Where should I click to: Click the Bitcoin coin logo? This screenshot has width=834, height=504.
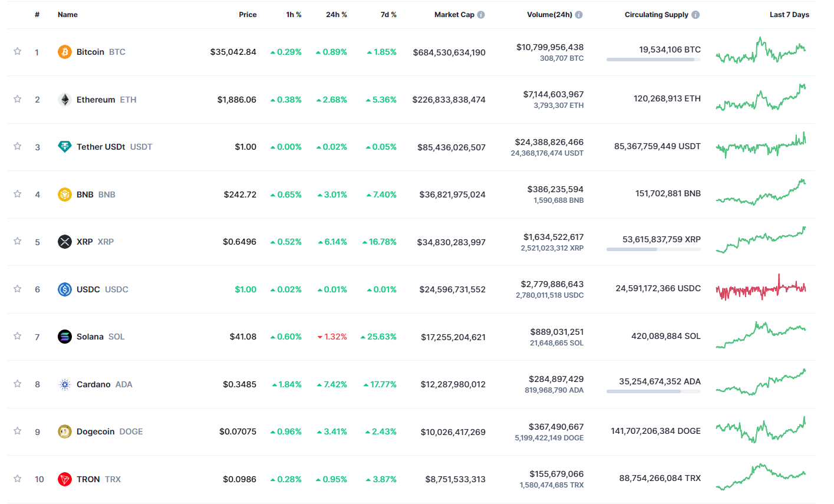click(x=65, y=52)
